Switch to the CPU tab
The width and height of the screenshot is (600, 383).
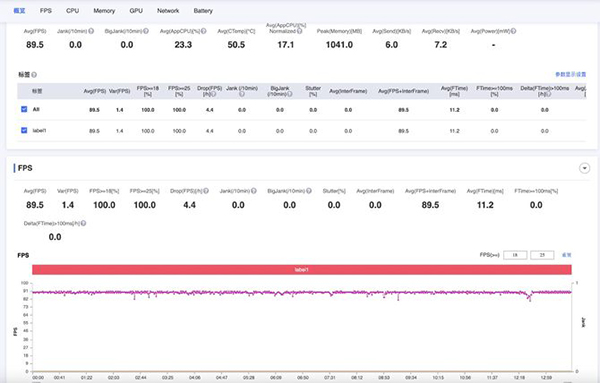[x=72, y=11]
